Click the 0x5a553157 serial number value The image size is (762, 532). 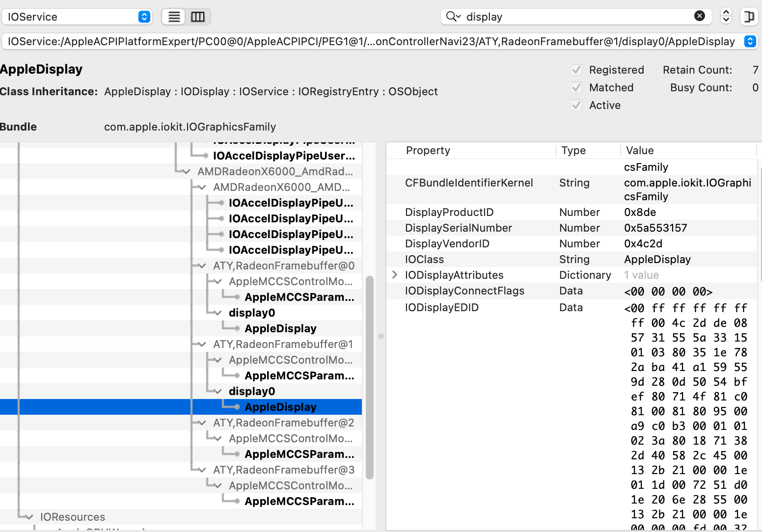click(x=655, y=228)
